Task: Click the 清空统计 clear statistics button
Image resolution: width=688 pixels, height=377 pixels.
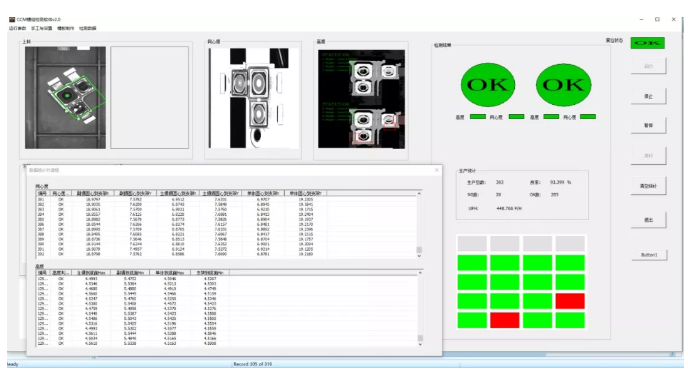Action: tap(648, 185)
